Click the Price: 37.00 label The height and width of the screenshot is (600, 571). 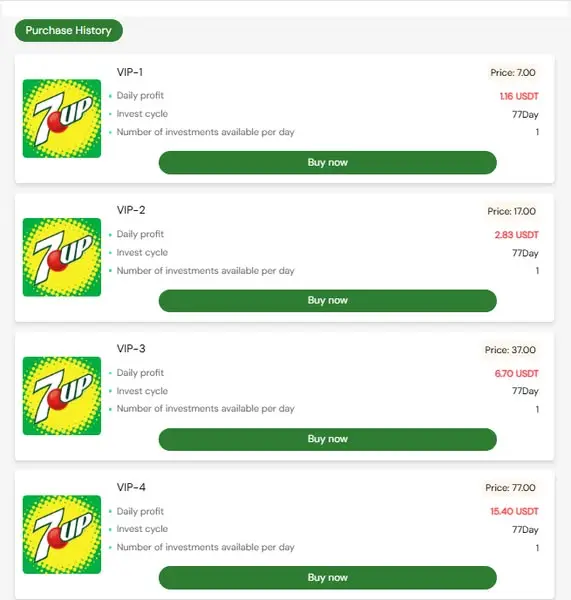tap(510, 350)
